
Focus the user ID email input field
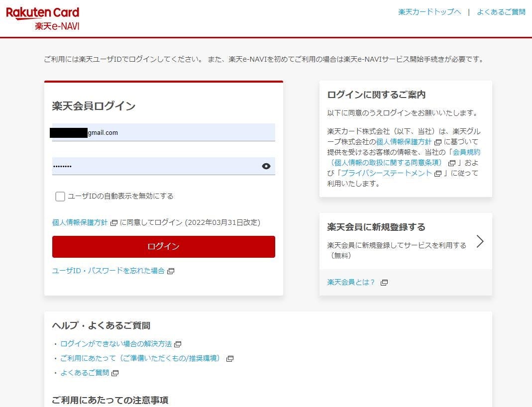pyautogui.click(x=164, y=132)
